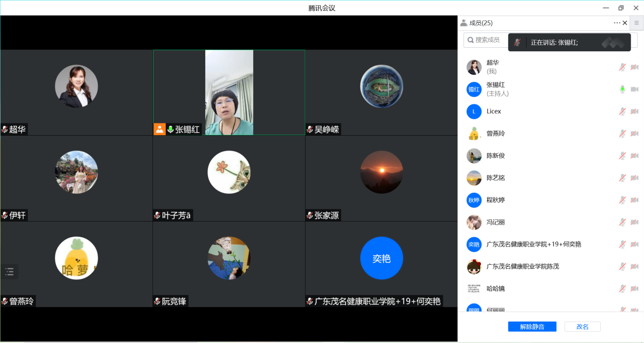Click camera icon for 哈哈镜
Viewport: 644px width, 343px height.
point(634,289)
